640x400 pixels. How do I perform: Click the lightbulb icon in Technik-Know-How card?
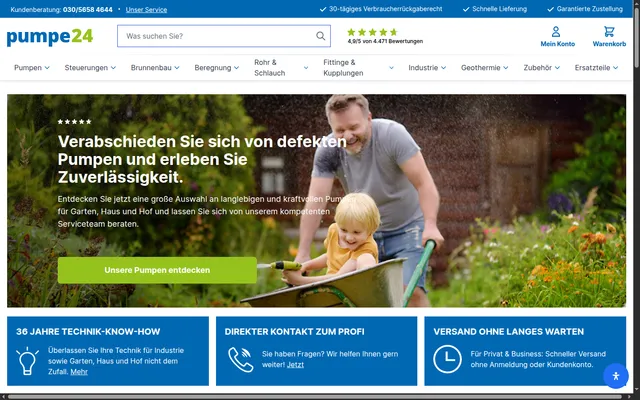(x=27, y=361)
